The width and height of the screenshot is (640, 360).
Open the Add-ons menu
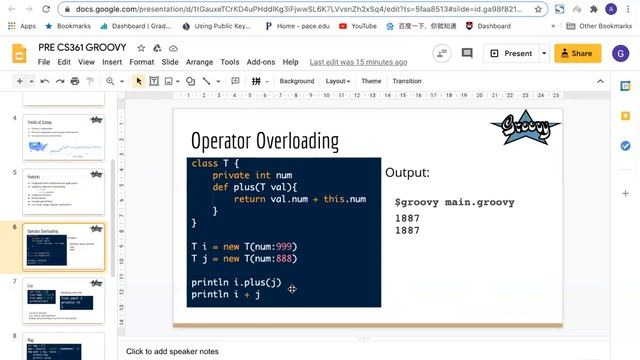[260, 62]
